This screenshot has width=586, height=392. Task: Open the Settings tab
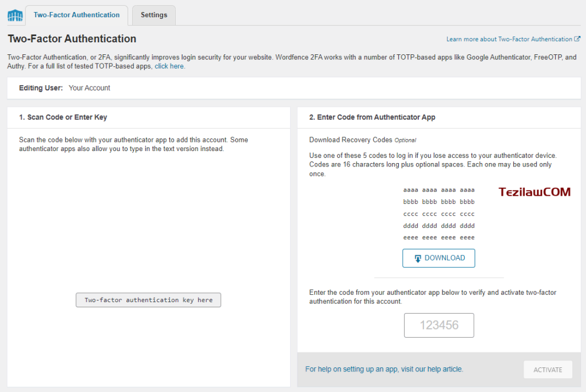pos(154,15)
